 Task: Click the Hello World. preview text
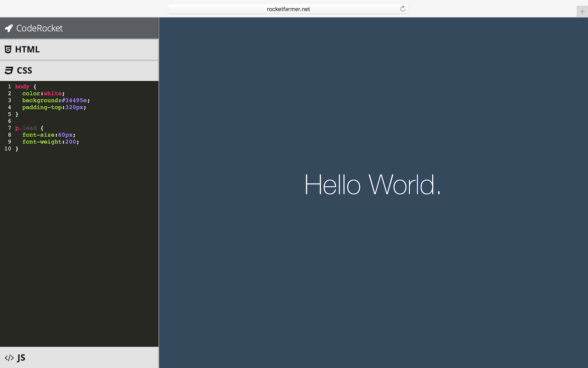(373, 184)
